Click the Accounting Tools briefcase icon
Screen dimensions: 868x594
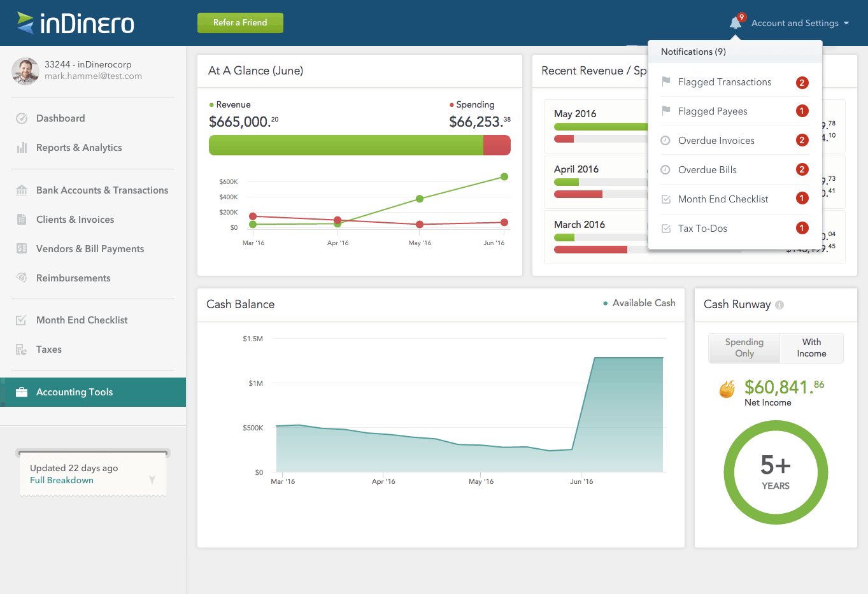[22, 392]
